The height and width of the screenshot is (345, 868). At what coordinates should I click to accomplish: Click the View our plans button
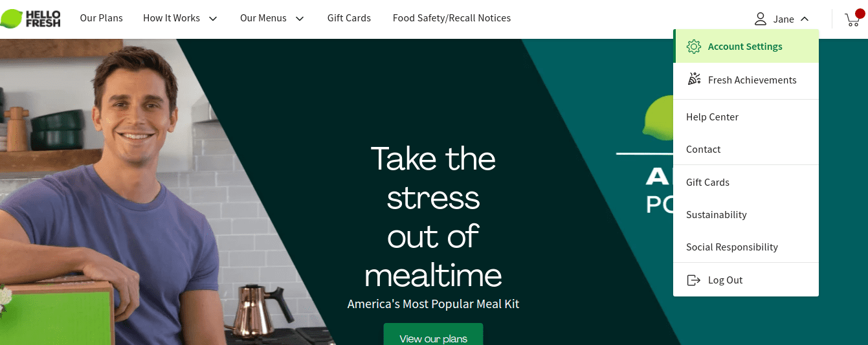pos(433,336)
